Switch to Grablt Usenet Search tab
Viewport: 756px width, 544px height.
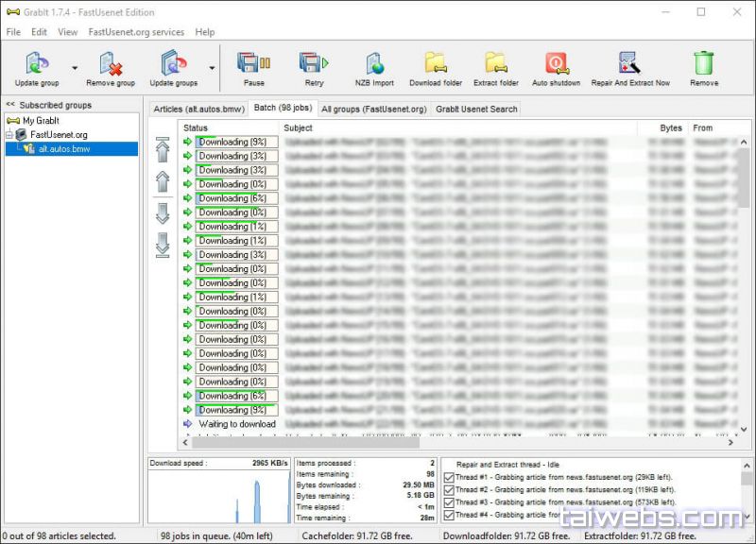(476, 109)
